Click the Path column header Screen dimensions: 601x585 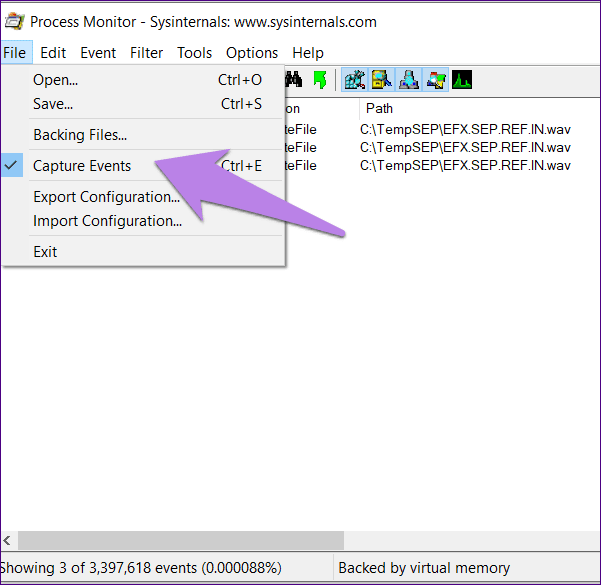(x=480, y=108)
